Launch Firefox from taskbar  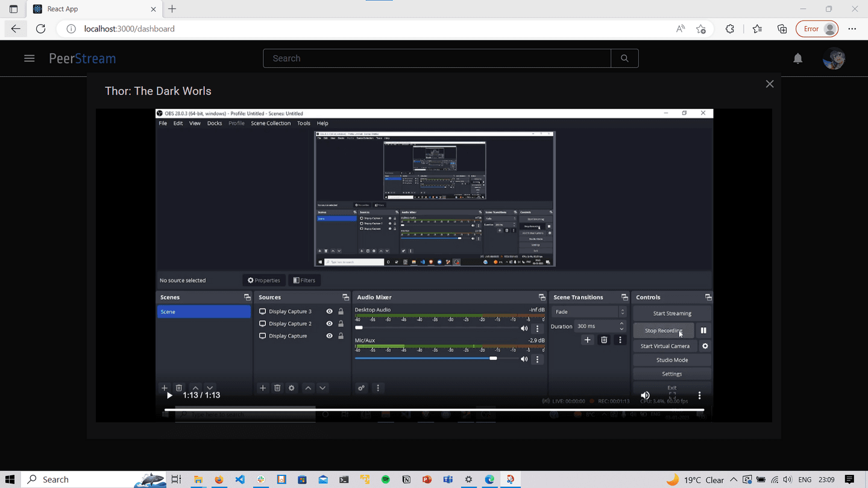(x=219, y=480)
